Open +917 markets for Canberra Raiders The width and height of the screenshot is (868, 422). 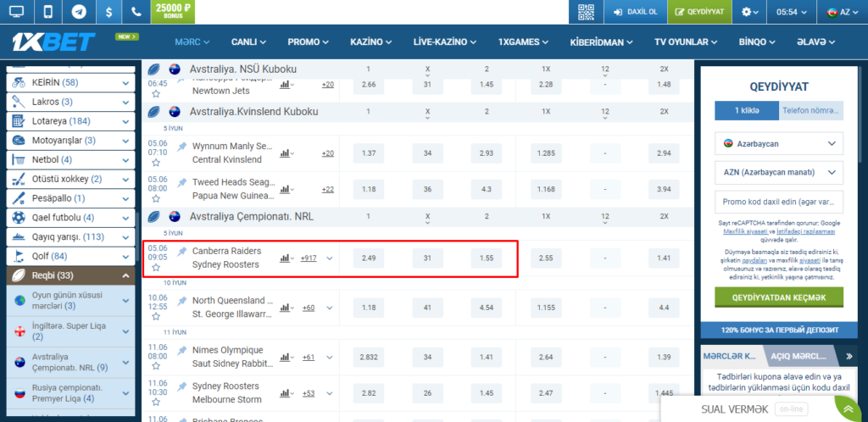coord(309,258)
